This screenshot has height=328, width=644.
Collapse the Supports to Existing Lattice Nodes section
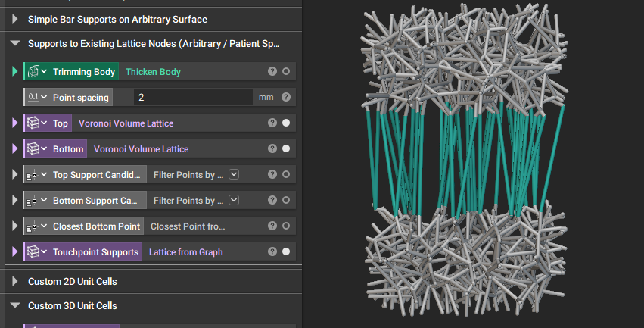(15, 43)
